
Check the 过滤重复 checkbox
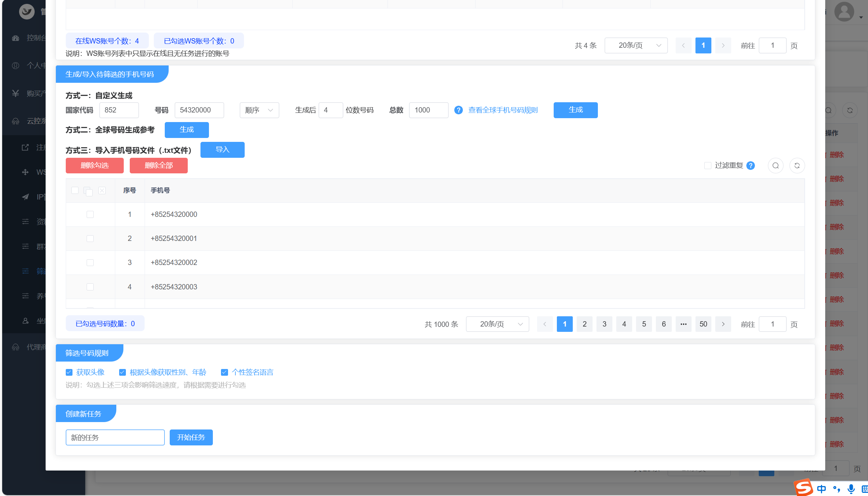pyautogui.click(x=707, y=166)
